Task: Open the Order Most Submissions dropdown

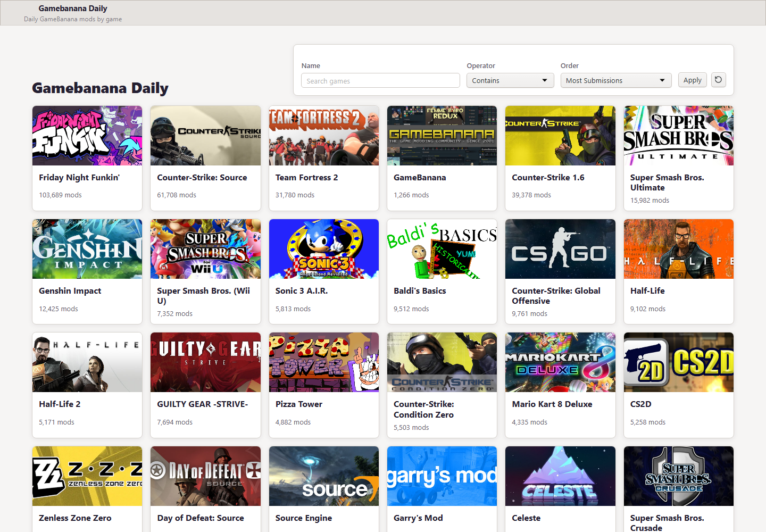Action: pyautogui.click(x=616, y=80)
